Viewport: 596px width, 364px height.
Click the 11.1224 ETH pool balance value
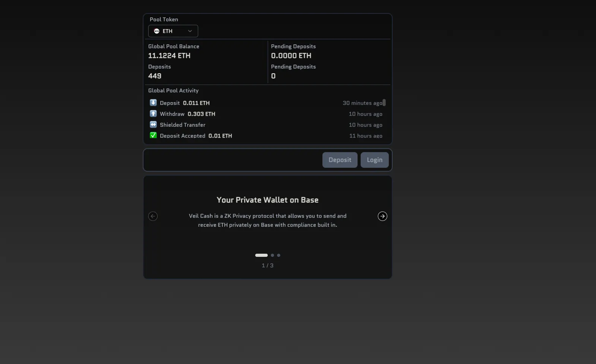click(x=169, y=56)
